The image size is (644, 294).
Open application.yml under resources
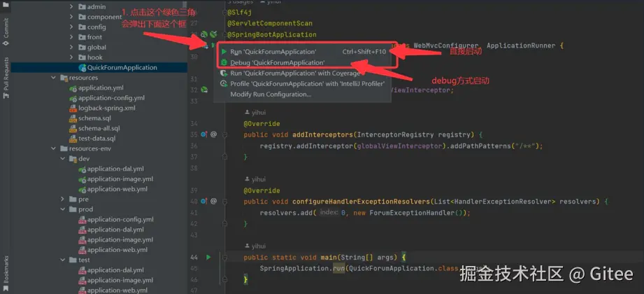pos(96,87)
